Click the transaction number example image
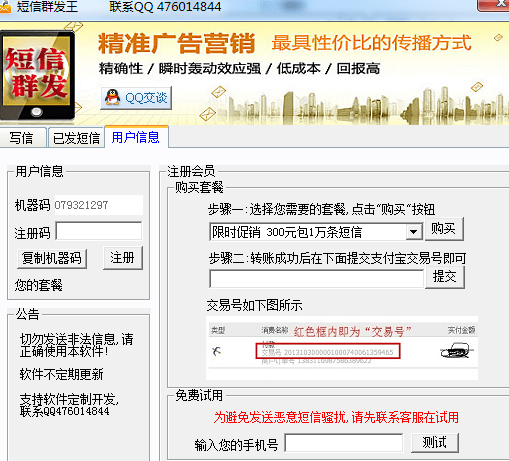 (342, 348)
